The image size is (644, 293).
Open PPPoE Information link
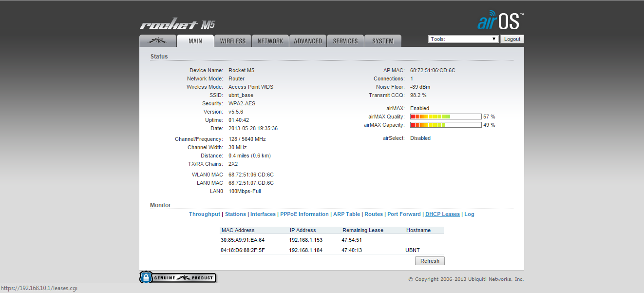click(304, 214)
